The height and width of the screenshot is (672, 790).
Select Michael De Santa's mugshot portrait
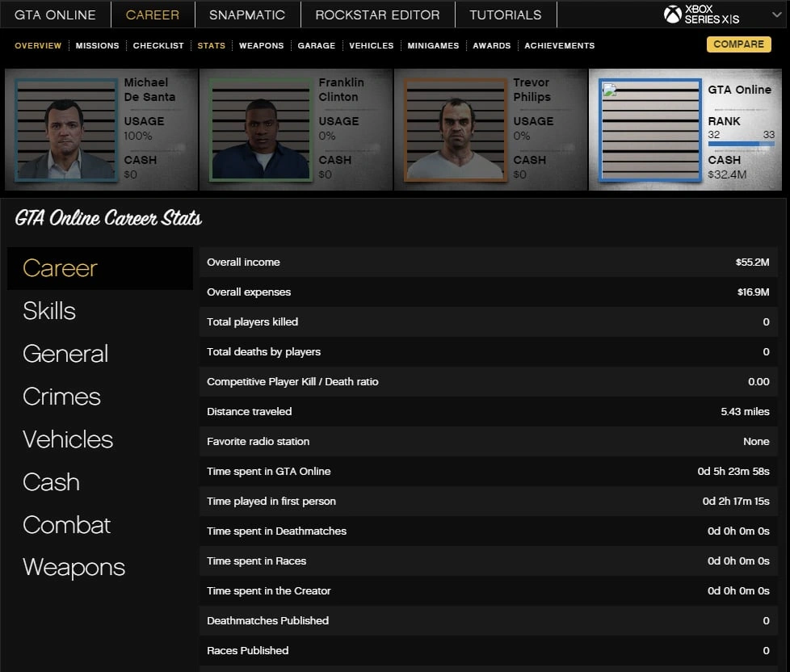pyautogui.click(x=66, y=129)
